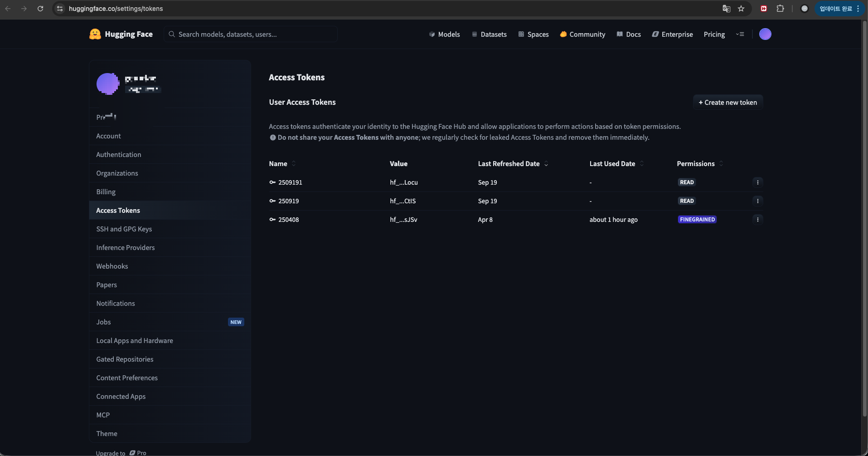
Task: Click the browser update complete button
Action: pos(839,9)
